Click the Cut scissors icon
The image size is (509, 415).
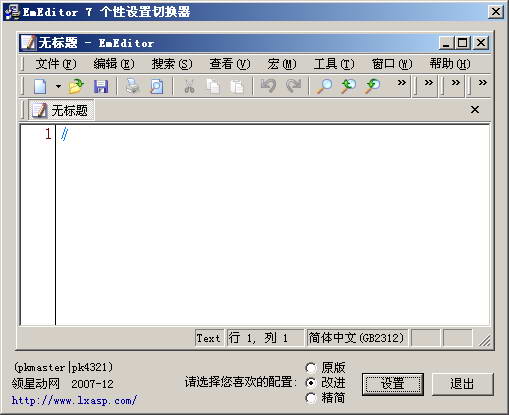coord(189,86)
